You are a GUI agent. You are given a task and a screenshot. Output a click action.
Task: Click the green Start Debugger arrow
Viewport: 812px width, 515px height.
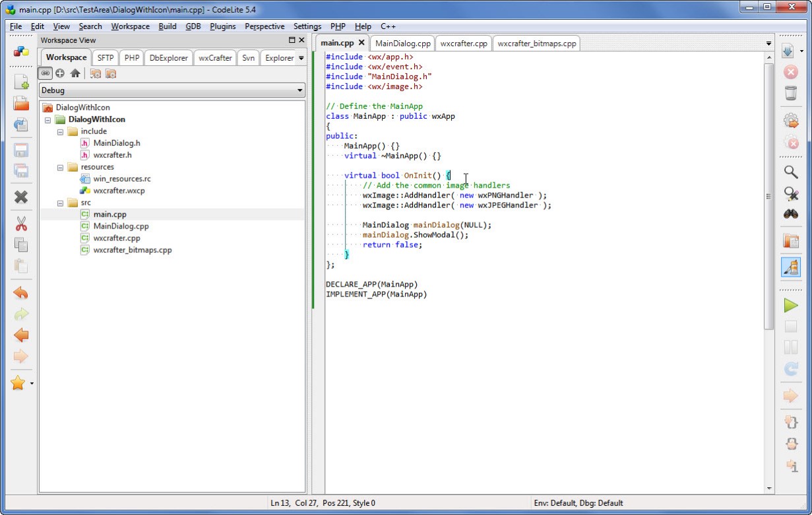click(790, 305)
